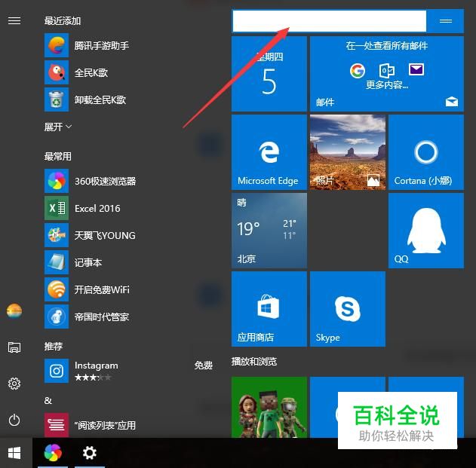
Task: Click the tile group name input field
Action: point(330,21)
